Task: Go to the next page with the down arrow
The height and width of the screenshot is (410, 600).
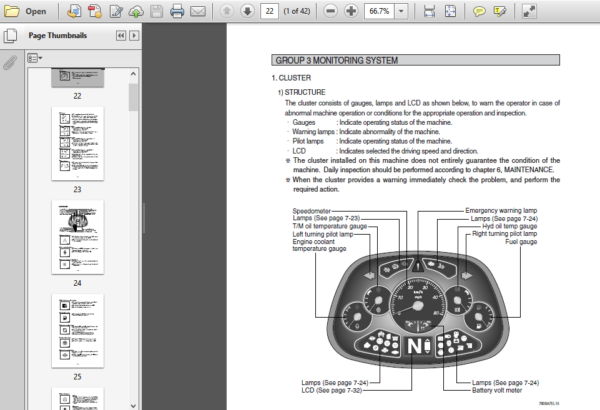Action: point(248,11)
